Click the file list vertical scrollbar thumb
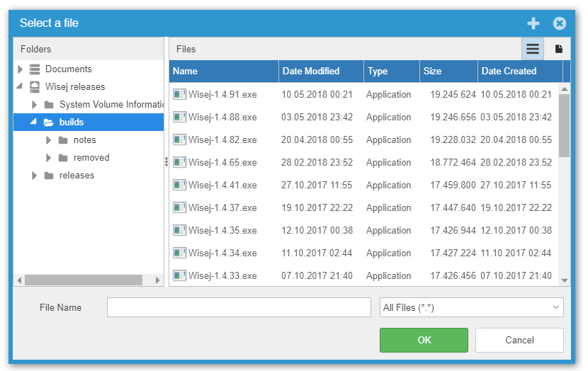 tap(564, 125)
